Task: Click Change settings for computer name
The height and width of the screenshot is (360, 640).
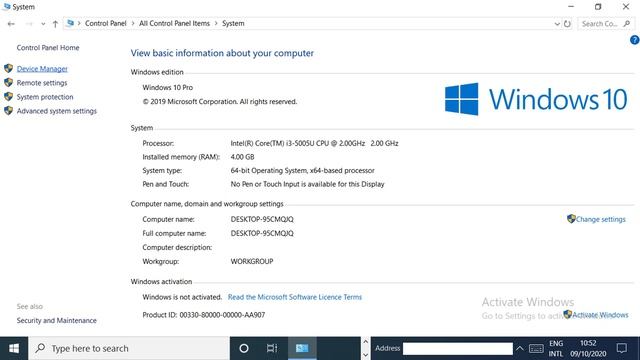Action: pos(600,219)
